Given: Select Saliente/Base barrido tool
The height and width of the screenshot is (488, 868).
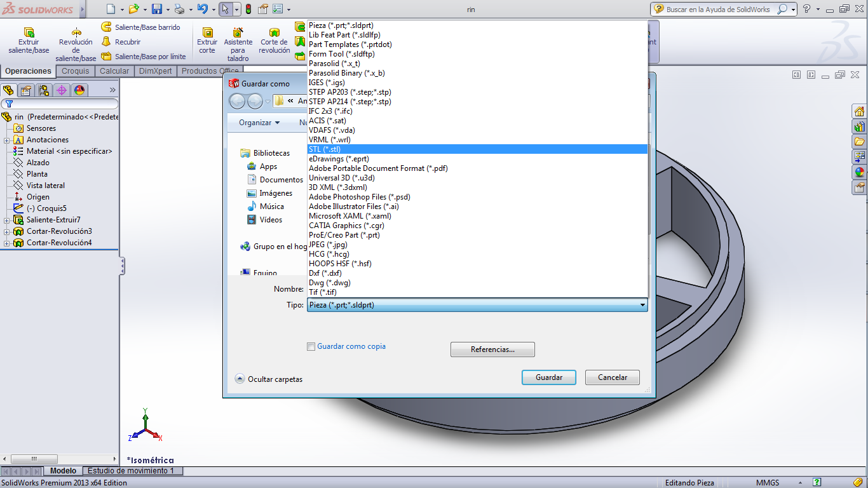Looking at the screenshot, I should coord(141,27).
